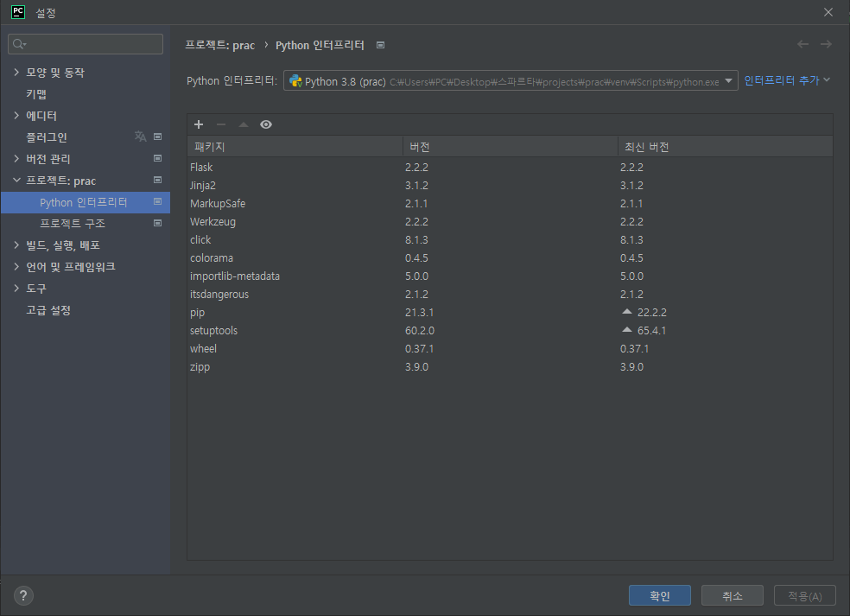Expand the 언어 및 프레임워크 section
This screenshot has height=616, width=850.
point(16,266)
